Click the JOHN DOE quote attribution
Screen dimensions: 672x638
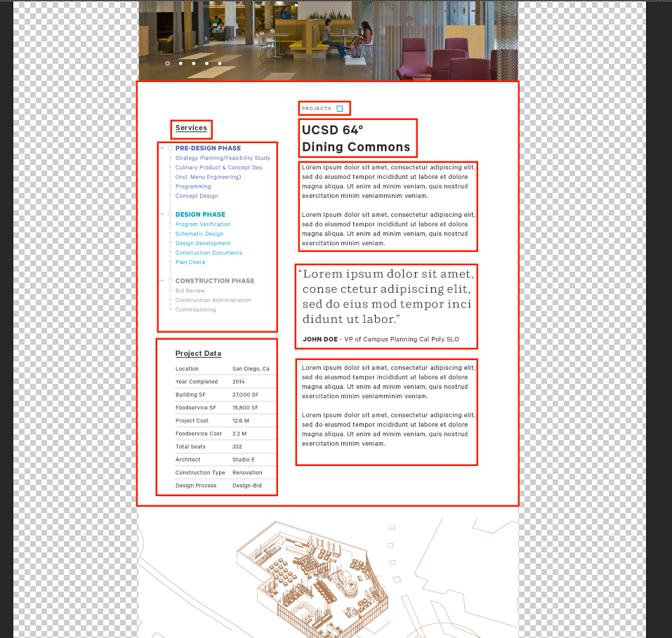coord(381,339)
